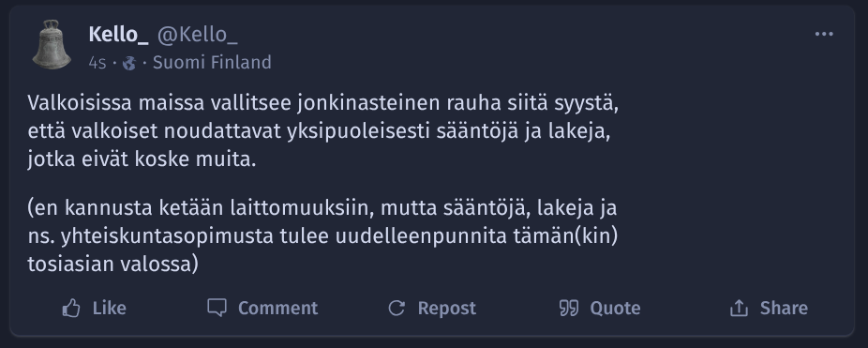
Task: Click the parenthetical paragraph starting "(en kannusta"
Action: click(x=323, y=236)
